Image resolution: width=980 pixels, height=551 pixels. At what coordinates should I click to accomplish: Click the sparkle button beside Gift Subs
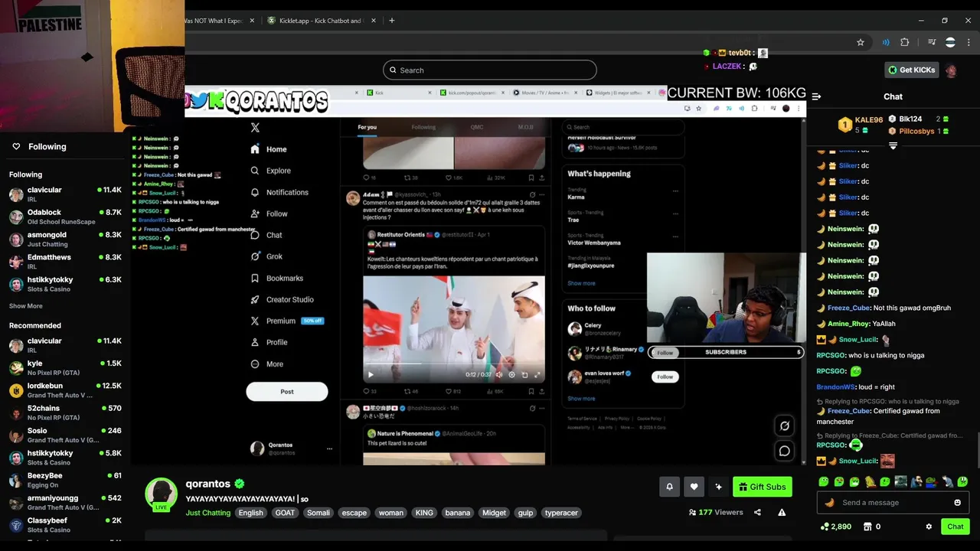(x=718, y=487)
